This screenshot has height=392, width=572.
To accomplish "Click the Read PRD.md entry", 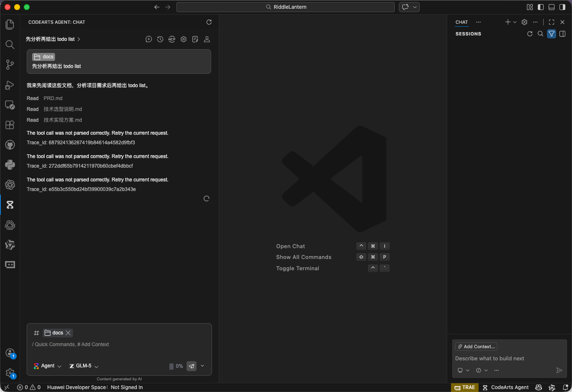I will 45,98.
